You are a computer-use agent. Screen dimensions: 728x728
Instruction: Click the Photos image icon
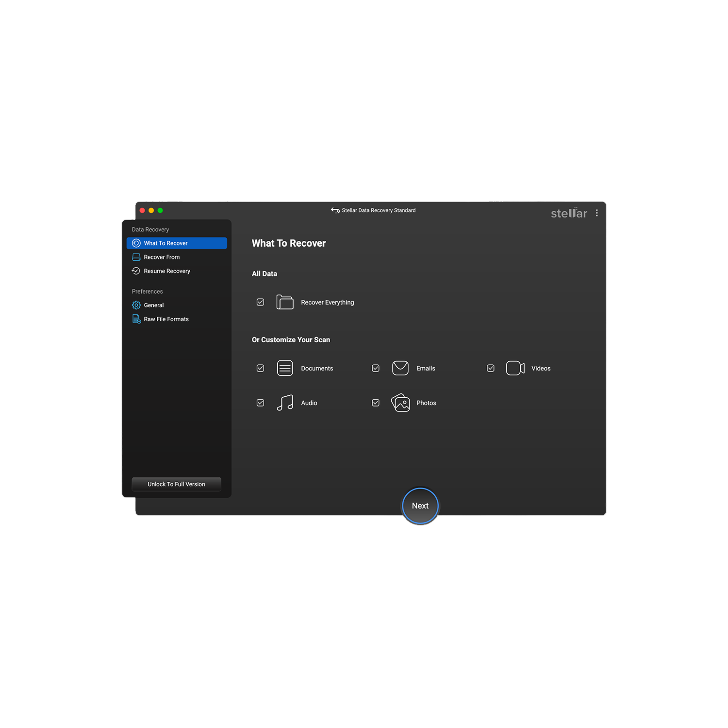(x=400, y=402)
